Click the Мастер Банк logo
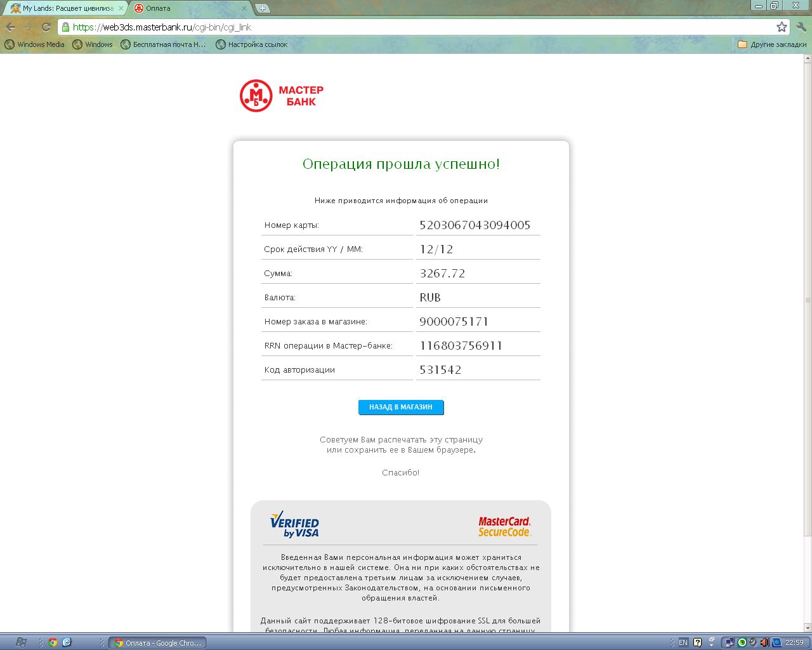This screenshot has width=812, height=650. (282, 96)
